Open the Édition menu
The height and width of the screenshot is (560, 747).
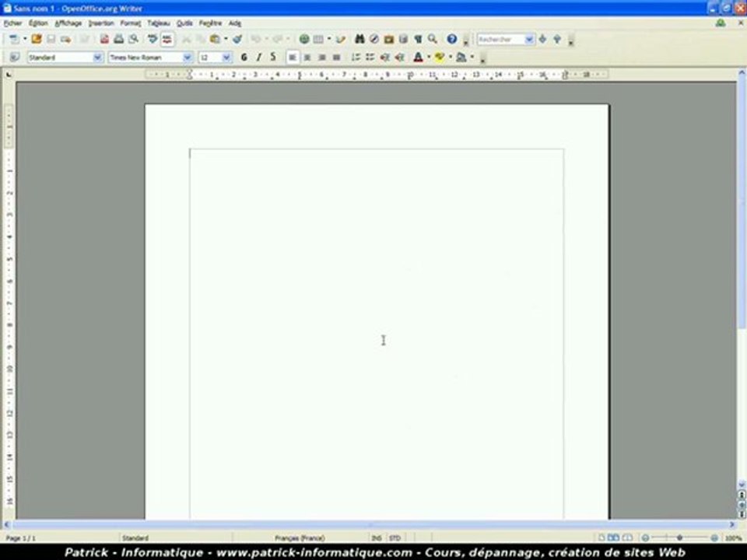pyautogui.click(x=38, y=23)
